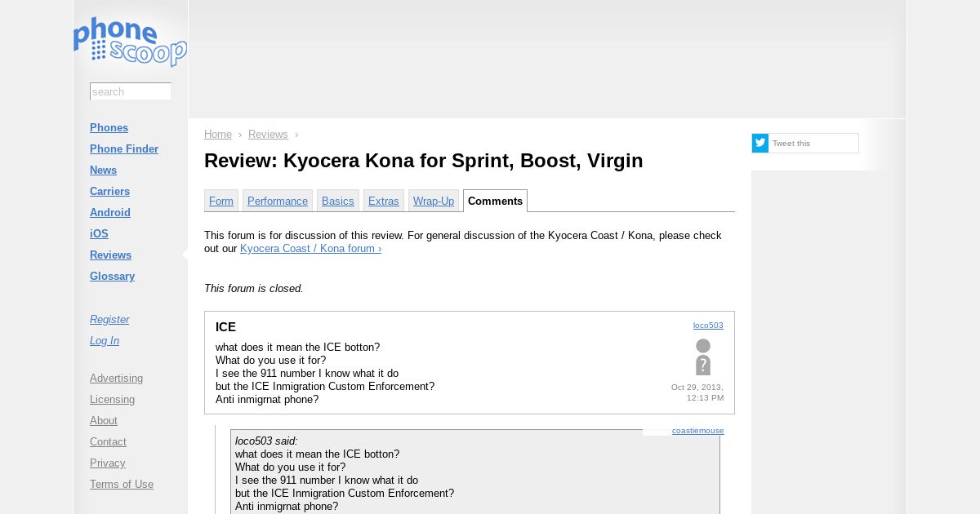The height and width of the screenshot is (514, 980).
Task: Open coastiemouse's user profile link
Action: tap(697, 430)
